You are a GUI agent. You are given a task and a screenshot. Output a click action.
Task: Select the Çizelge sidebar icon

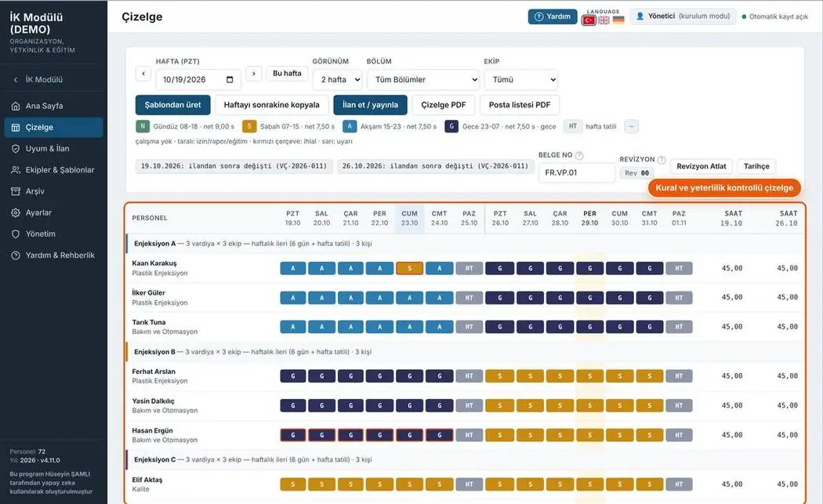(x=16, y=128)
